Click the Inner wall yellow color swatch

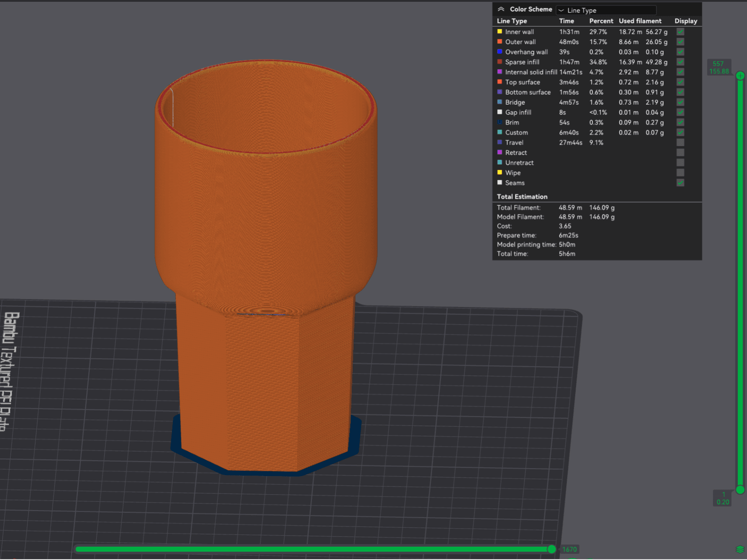click(499, 31)
